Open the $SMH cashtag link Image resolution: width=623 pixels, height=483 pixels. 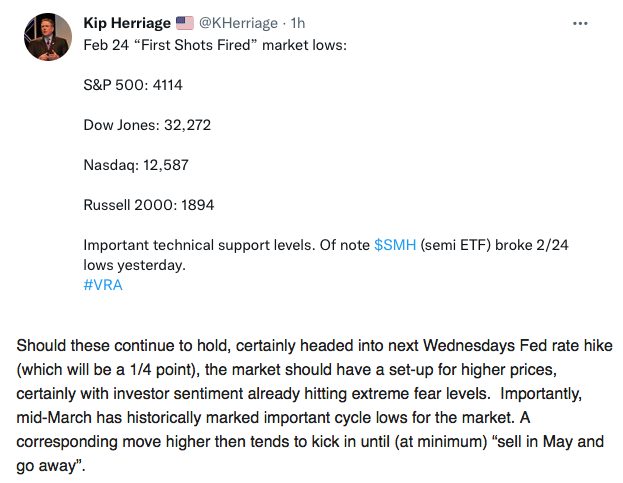pos(395,245)
